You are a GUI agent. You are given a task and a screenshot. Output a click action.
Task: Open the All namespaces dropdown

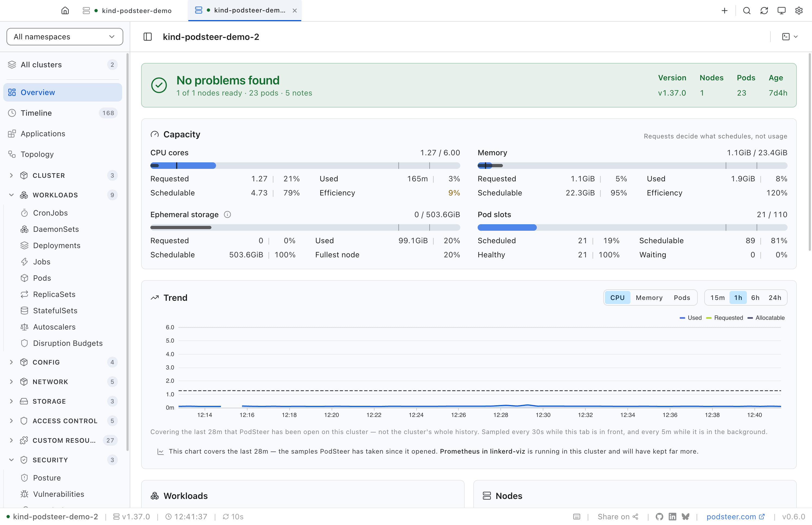pos(65,36)
